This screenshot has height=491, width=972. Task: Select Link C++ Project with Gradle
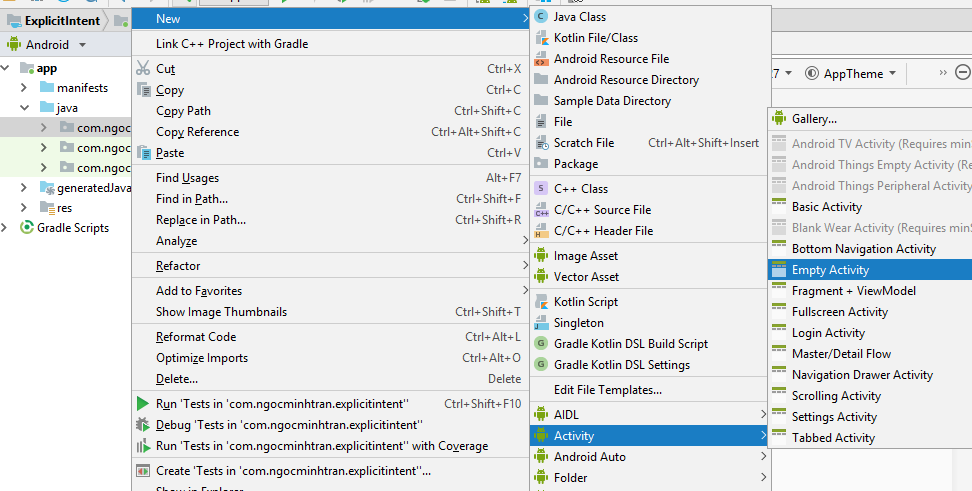point(330,43)
